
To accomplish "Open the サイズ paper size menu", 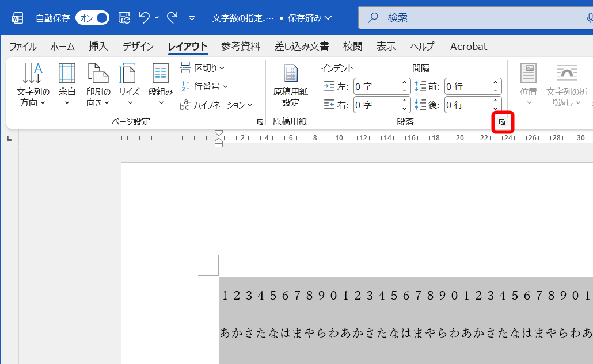I will (129, 84).
